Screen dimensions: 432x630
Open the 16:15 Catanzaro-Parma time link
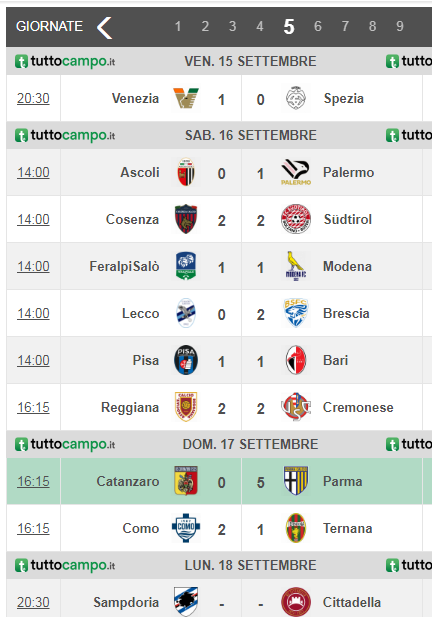point(33,481)
